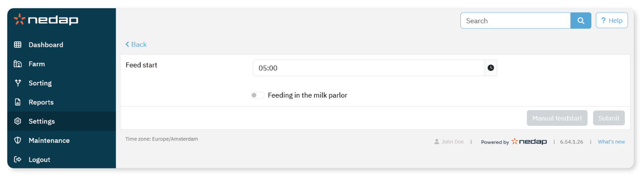The width and height of the screenshot is (644, 180).
Task: Open the Help button
Action: coord(611,21)
